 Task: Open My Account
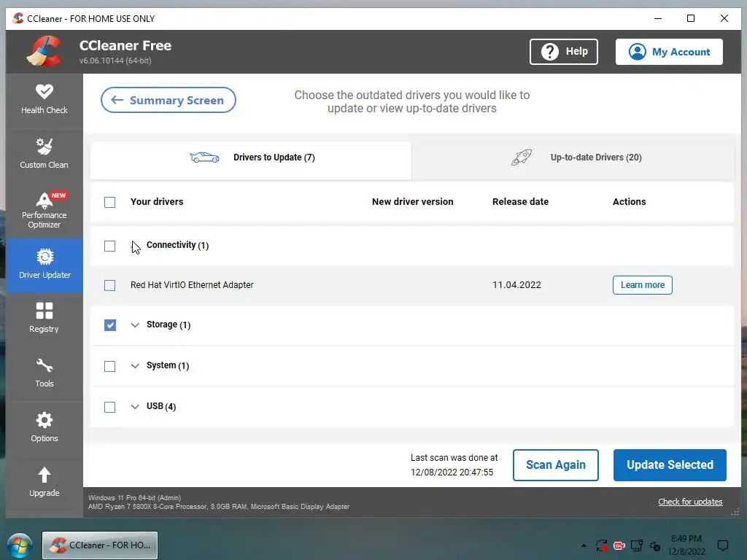coord(669,52)
